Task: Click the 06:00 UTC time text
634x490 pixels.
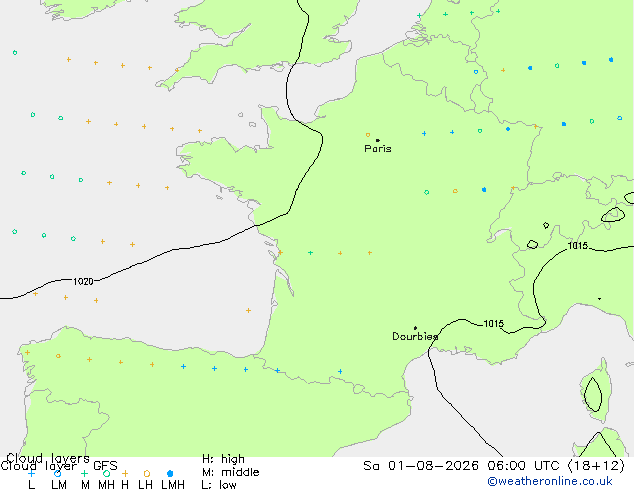Action: coord(524,466)
